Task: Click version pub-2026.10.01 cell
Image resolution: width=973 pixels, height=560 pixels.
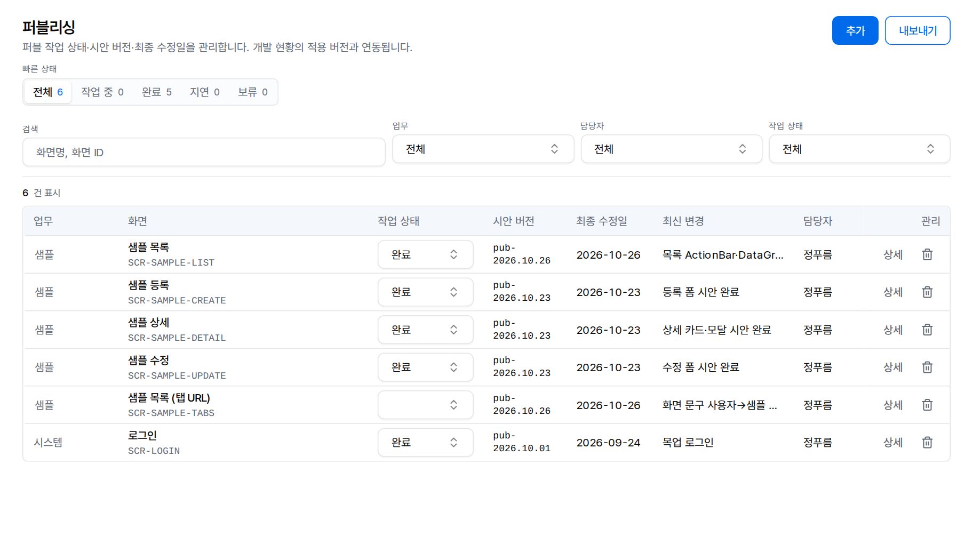Action: point(522,442)
